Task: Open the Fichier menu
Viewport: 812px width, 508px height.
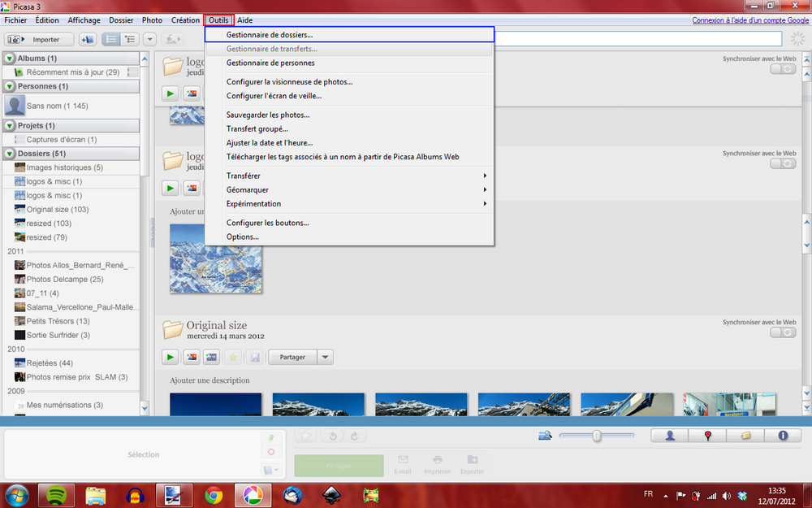Action: pyautogui.click(x=15, y=20)
